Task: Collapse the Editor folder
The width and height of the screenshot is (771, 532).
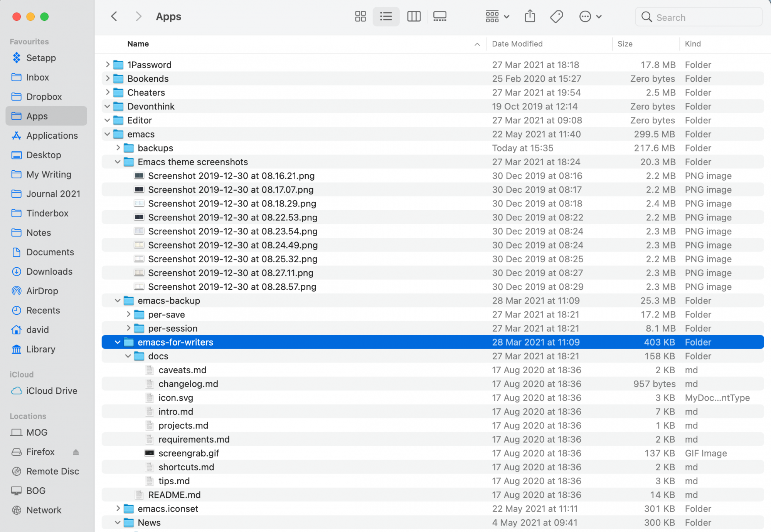Action: (108, 120)
